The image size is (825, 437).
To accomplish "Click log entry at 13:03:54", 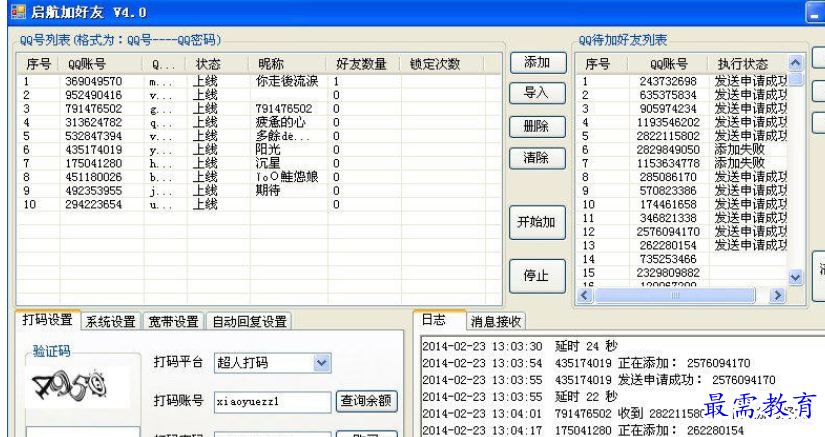I will pyautogui.click(x=586, y=363).
